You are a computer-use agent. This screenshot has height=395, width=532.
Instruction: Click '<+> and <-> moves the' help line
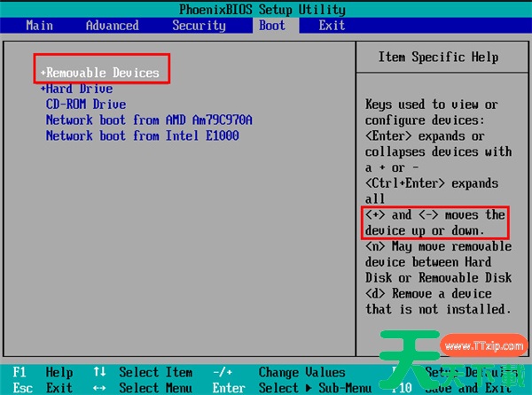pos(435,215)
